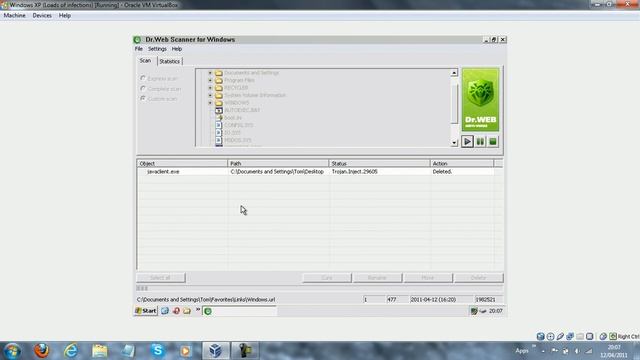Click the System Volume Information folder icon
Viewport: 640px width, 360px height.
pos(219,95)
